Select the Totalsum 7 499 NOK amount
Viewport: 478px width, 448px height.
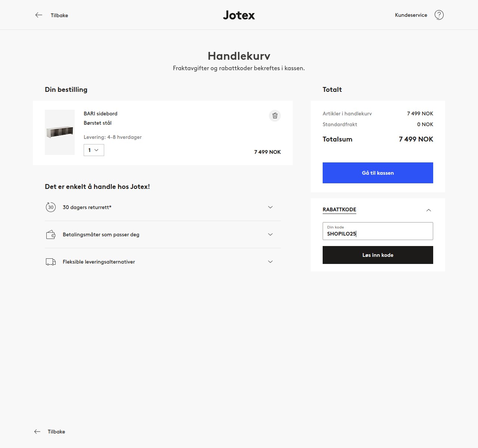coord(416,139)
